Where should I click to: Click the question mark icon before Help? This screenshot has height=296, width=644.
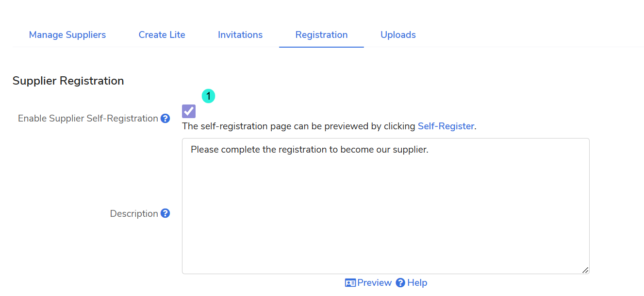coord(400,283)
